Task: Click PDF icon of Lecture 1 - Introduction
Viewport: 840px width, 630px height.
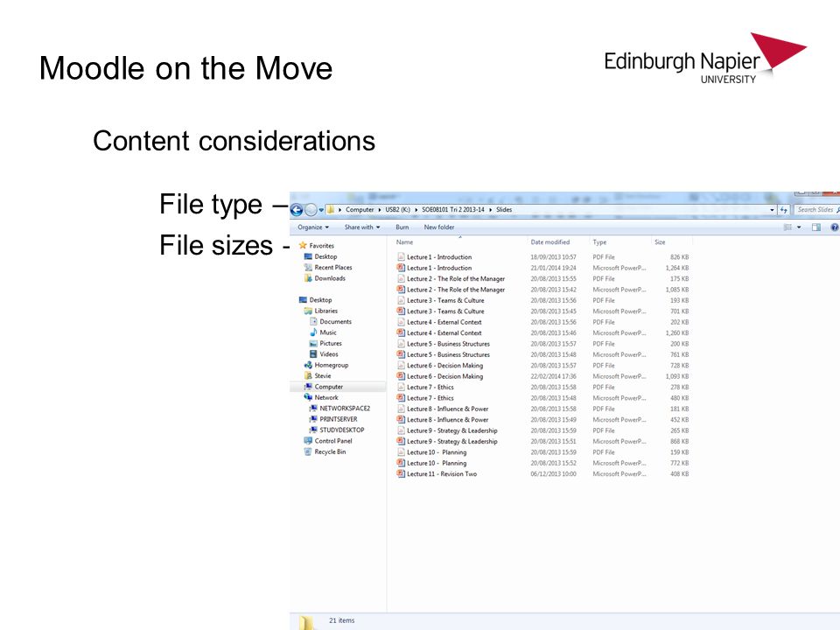Action: pos(401,256)
